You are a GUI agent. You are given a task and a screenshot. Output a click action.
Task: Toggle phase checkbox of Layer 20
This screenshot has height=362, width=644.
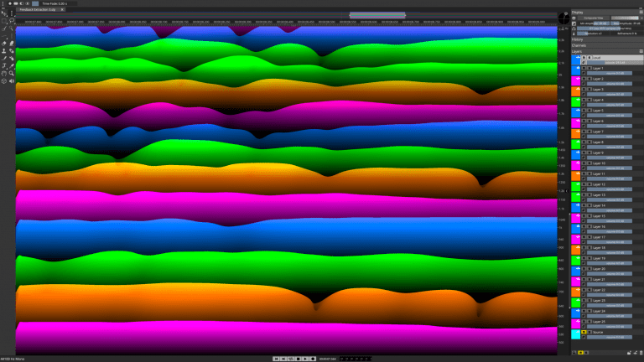584,274
